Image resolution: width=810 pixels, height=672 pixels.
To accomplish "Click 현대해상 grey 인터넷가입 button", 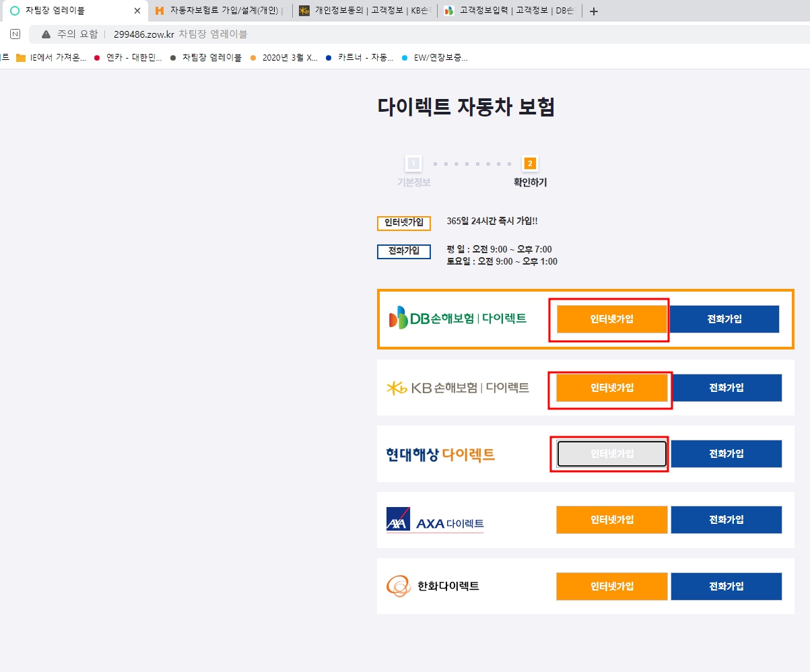I will [612, 454].
